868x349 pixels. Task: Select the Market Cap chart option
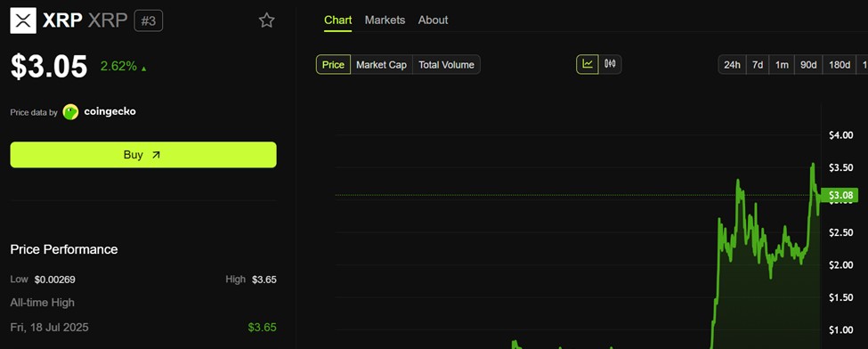(381, 65)
